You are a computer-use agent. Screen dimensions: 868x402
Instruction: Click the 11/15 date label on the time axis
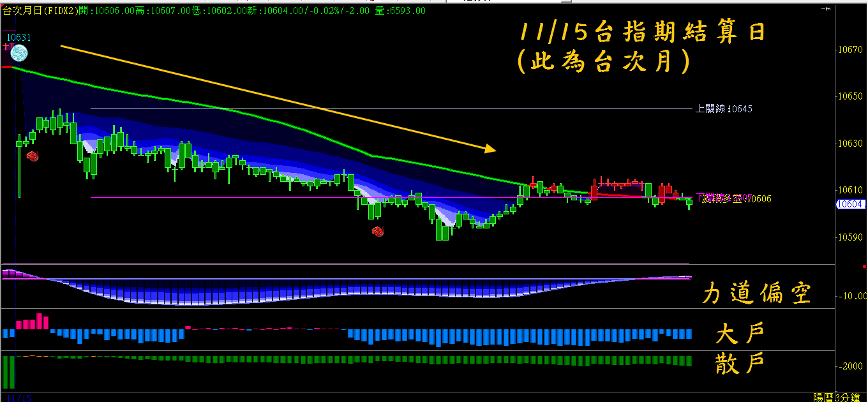(x=19, y=398)
